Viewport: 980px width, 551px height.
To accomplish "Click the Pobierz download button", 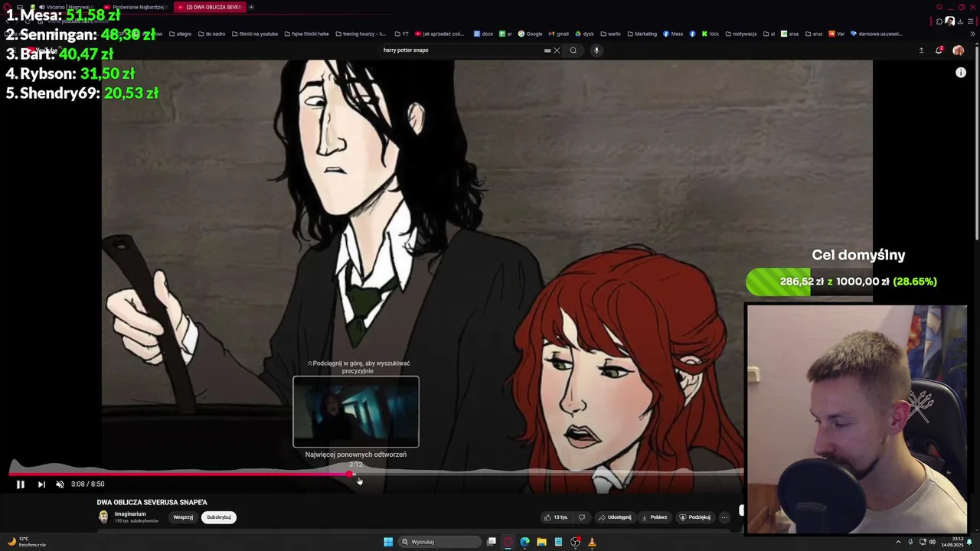I will 655,517.
